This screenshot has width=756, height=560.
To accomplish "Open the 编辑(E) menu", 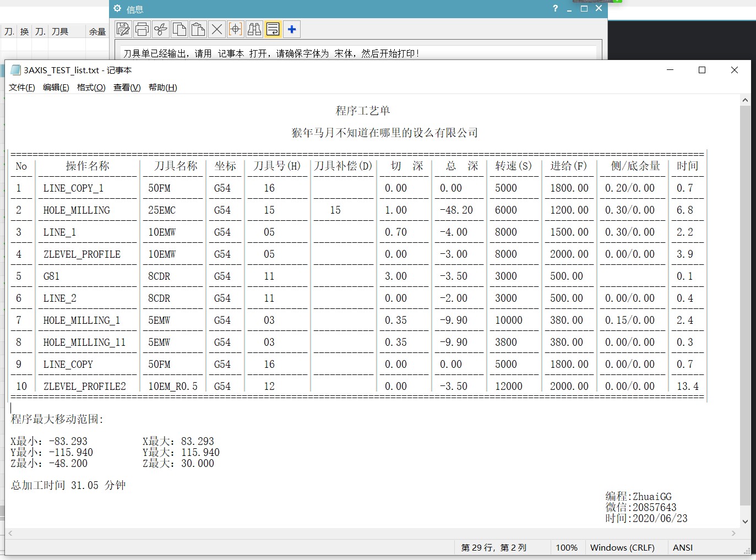I will pyautogui.click(x=56, y=88).
